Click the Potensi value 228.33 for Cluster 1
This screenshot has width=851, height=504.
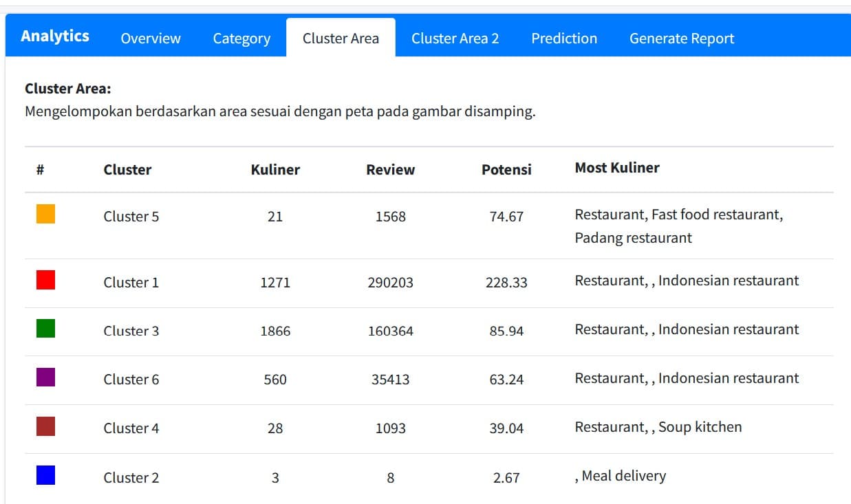point(506,282)
